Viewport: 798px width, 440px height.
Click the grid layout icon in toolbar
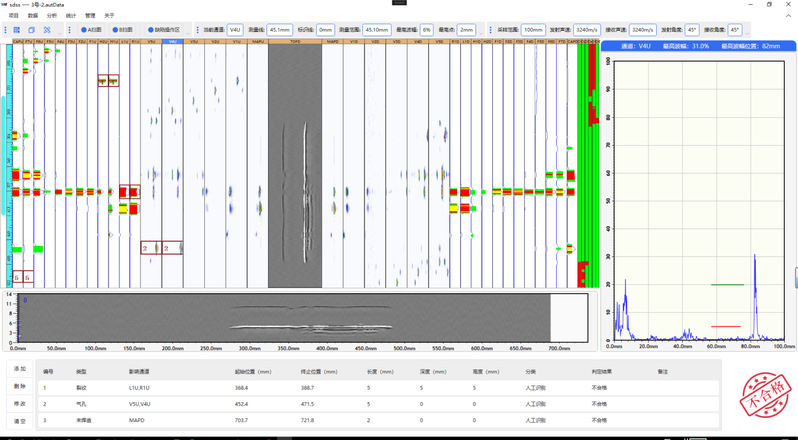tap(16, 30)
